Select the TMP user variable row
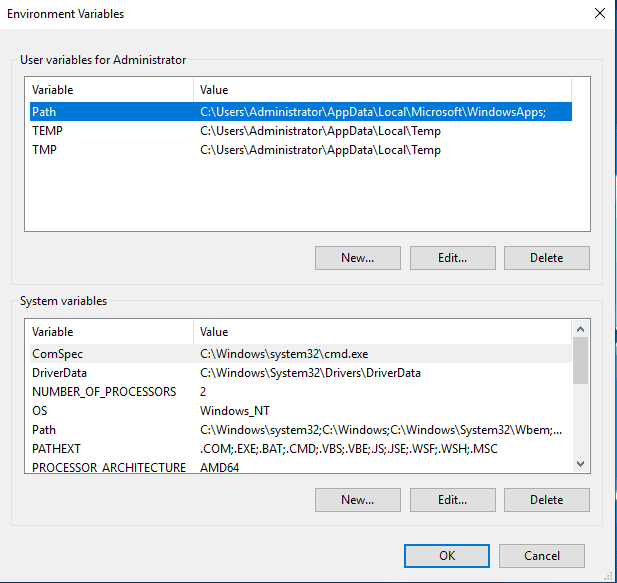This screenshot has height=583, width=617. [x=46, y=150]
